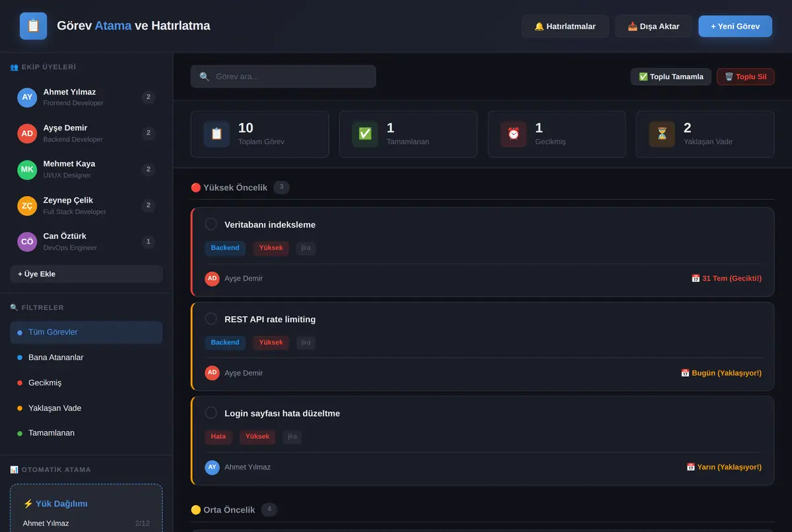Screen dimensions: 792x532
Task: Click the jira tag on REST API task
Action: coord(306,343)
